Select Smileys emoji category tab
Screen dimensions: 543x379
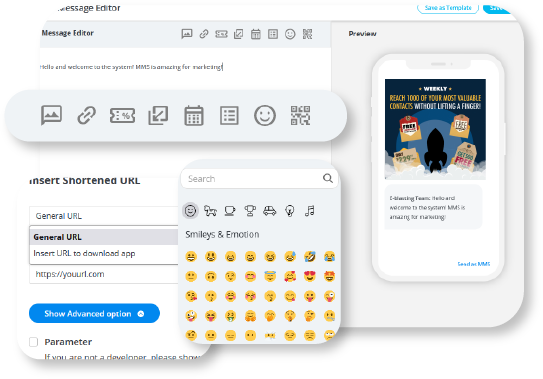click(190, 210)
